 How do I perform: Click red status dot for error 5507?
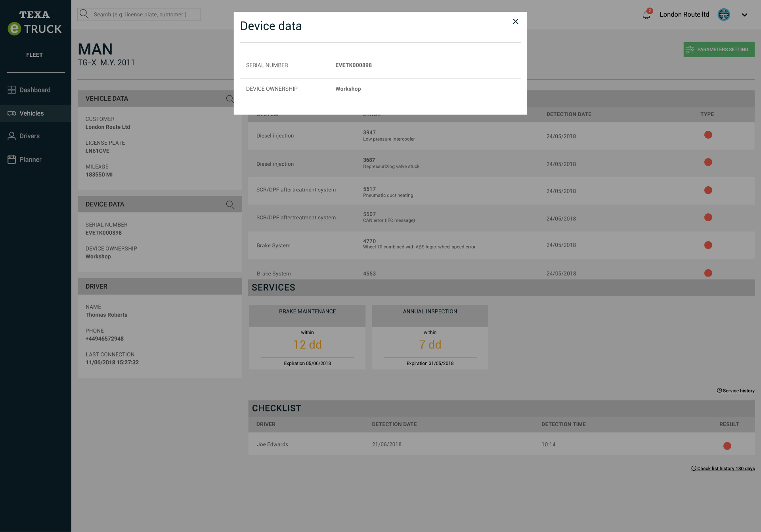708,217
